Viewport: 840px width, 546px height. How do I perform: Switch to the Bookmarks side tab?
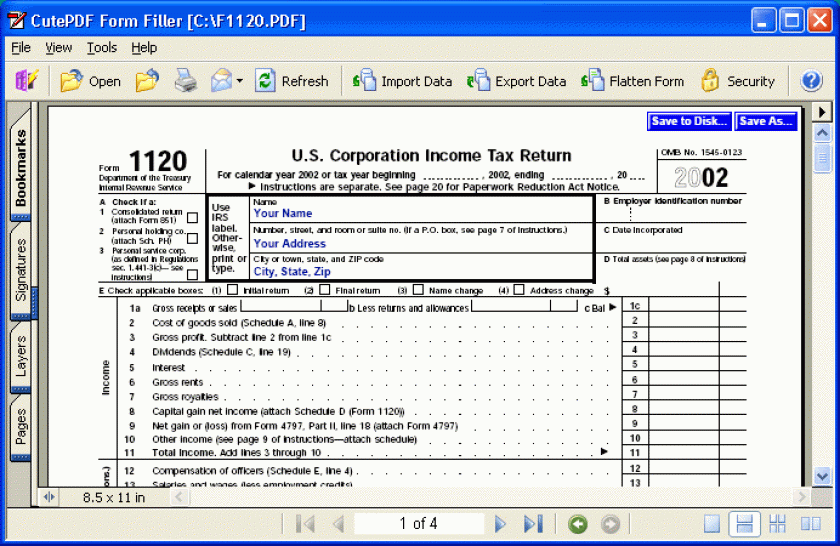[x=20, y=167]
